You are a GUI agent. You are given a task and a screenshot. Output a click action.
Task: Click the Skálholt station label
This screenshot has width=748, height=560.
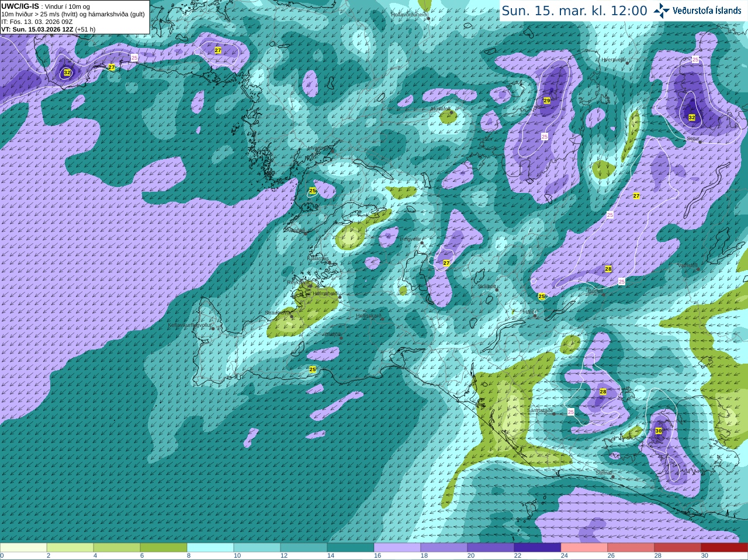point(487,286)
